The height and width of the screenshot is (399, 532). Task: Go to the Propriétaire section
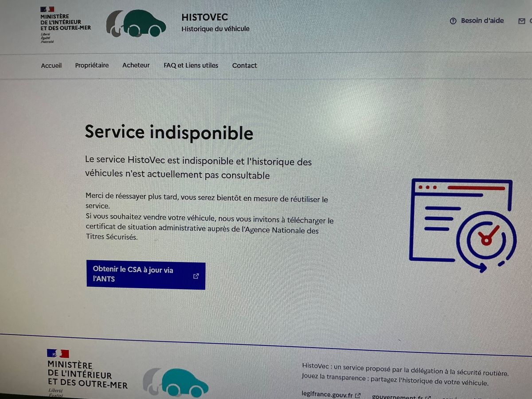pos(92,65)
